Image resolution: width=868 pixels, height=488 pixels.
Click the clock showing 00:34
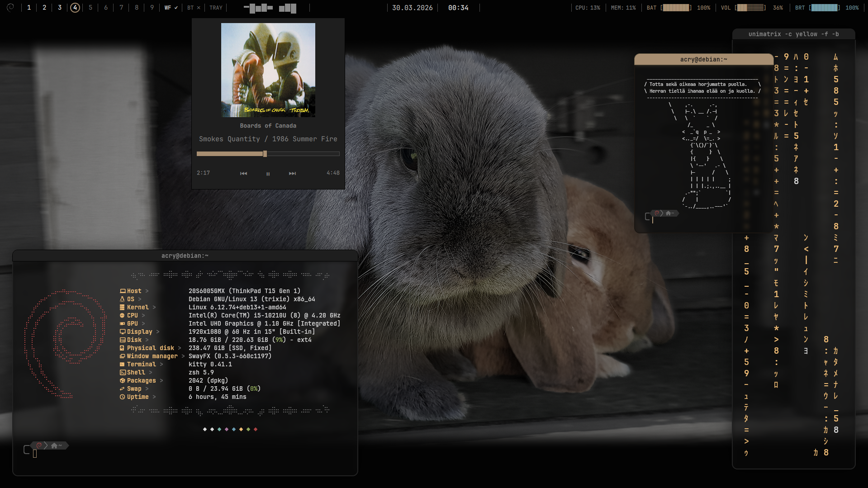[x=458, y=8]
